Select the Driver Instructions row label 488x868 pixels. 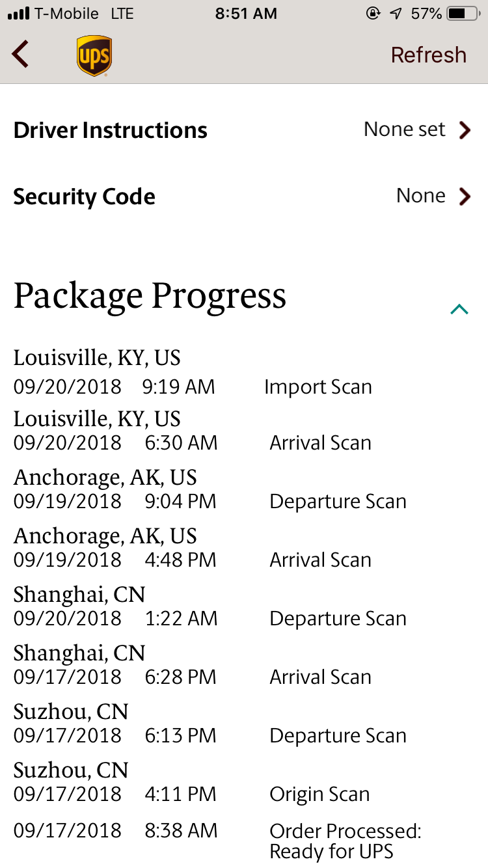(110, 130)
